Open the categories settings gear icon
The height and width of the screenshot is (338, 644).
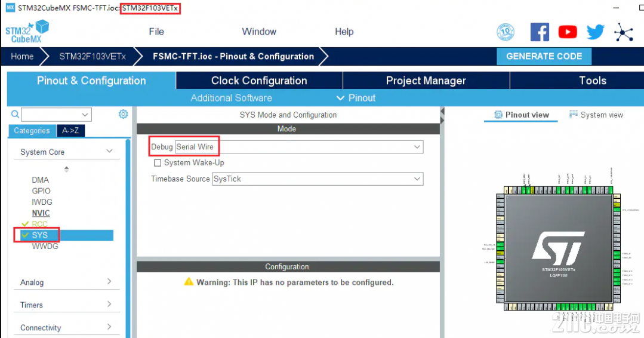point(123,114)
